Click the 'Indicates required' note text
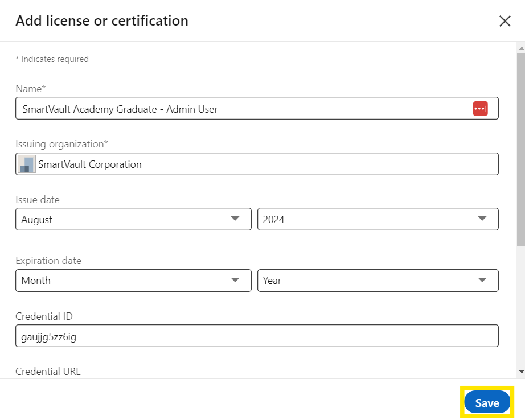Viewport: 525px width, 420px height. pos(52,59)
